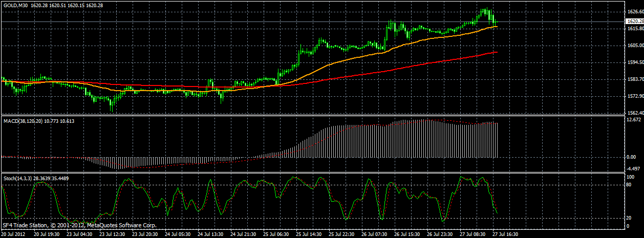Click the 1605.00 price axis label

[635, 46]
